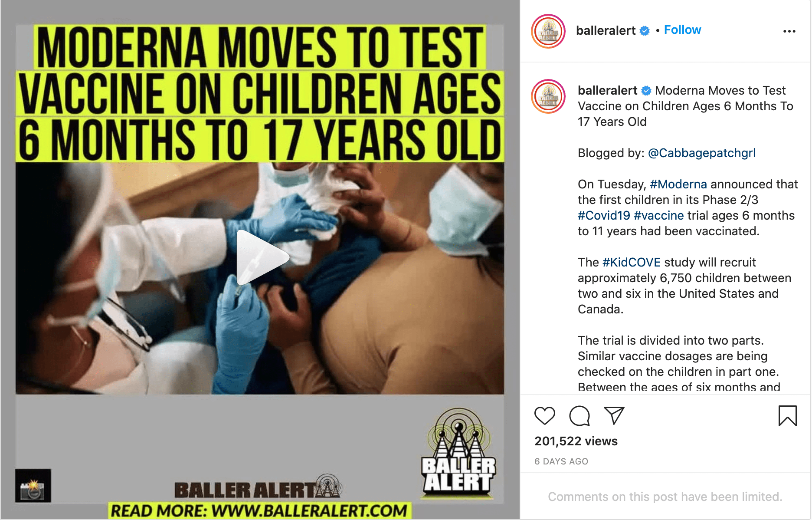Save post with the bookmark icon
This screenshot has height=520, width=812.
coord(788,416)
